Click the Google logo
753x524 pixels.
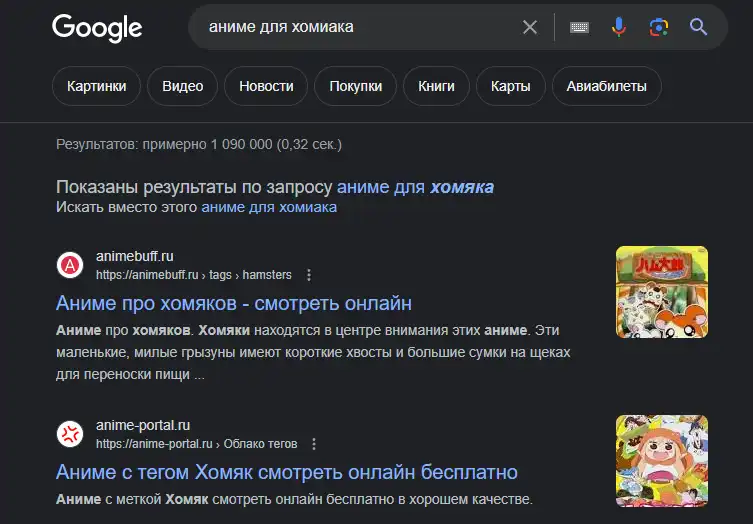pyautogui.click(x=97, y=28)
